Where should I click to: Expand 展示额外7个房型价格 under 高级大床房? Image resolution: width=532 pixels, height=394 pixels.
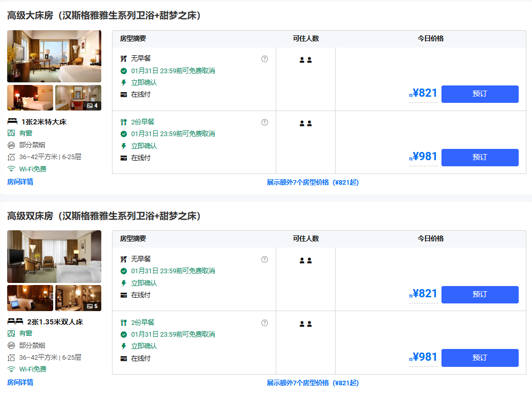[313, 182]
